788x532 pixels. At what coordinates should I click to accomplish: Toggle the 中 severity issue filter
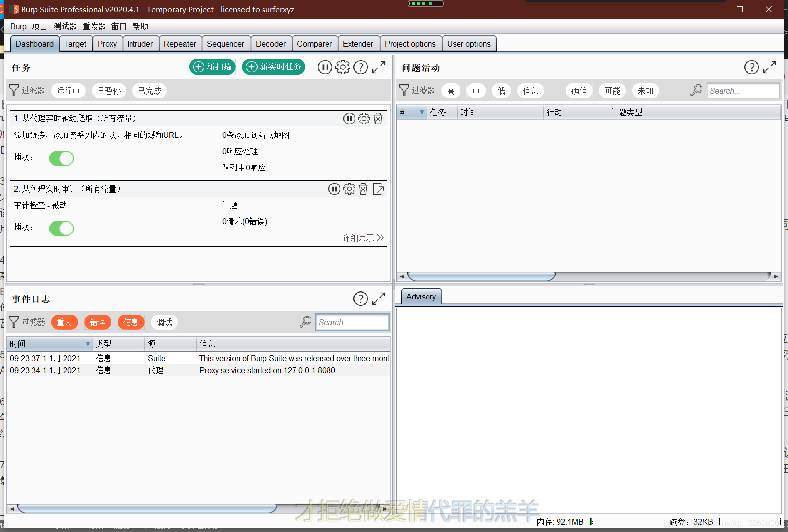click(x=476, y=91)
